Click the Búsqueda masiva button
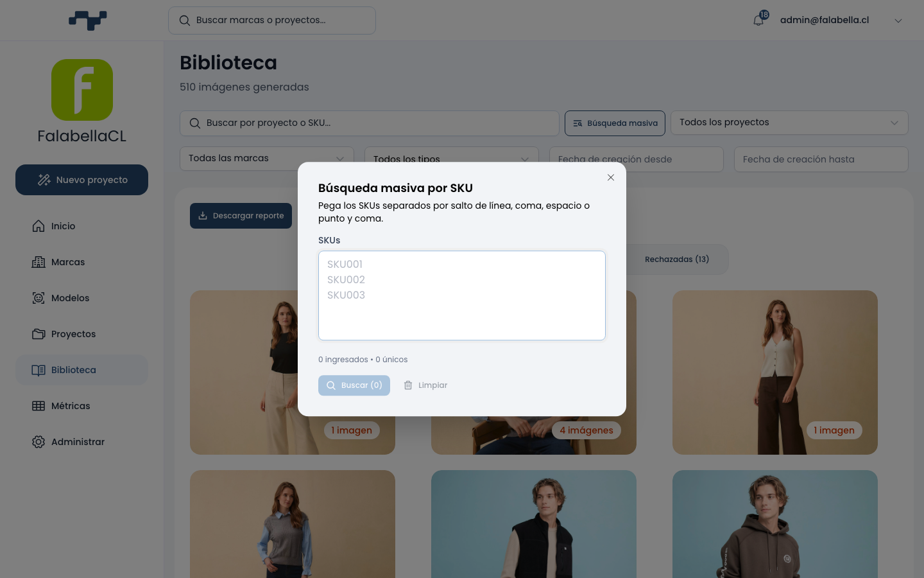The image size is (924, 578). (615, 123)
